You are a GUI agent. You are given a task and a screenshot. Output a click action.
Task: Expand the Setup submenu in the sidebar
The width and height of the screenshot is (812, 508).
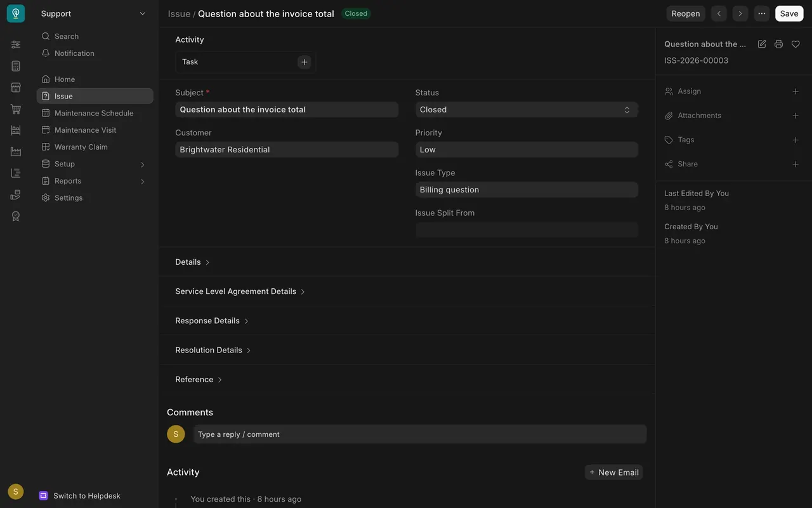coord(95,164)
